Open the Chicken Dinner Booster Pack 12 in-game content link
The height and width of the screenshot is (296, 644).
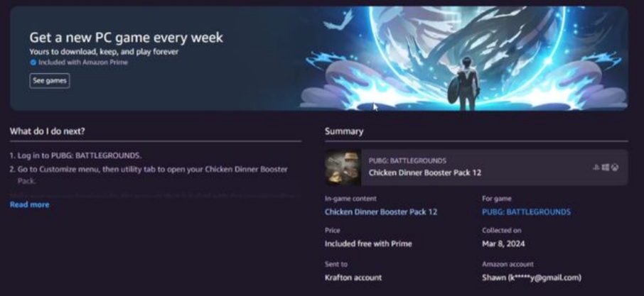(381, 212)
